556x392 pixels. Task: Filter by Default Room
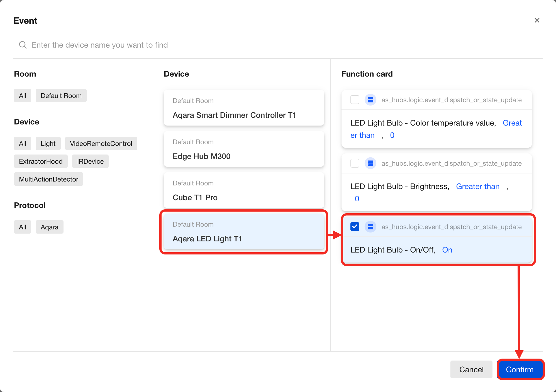[61, 95]
